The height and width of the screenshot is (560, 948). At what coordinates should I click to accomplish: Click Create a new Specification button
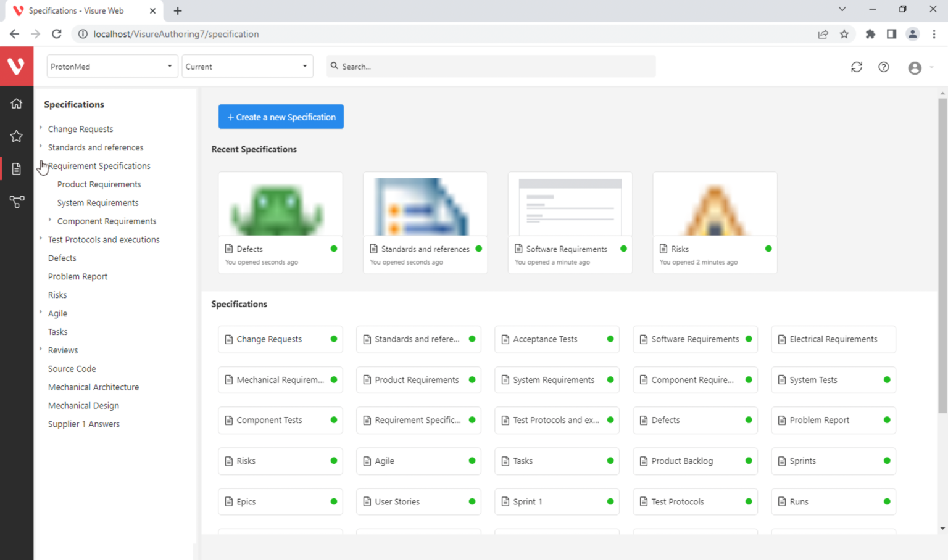(x=281, y=117)
